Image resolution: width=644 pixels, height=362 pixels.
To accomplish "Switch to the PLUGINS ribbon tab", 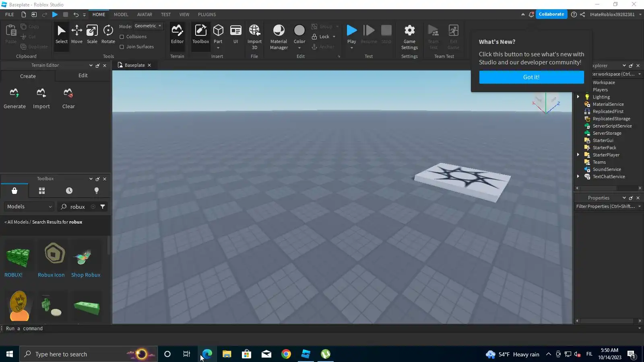I will [207, 14].
